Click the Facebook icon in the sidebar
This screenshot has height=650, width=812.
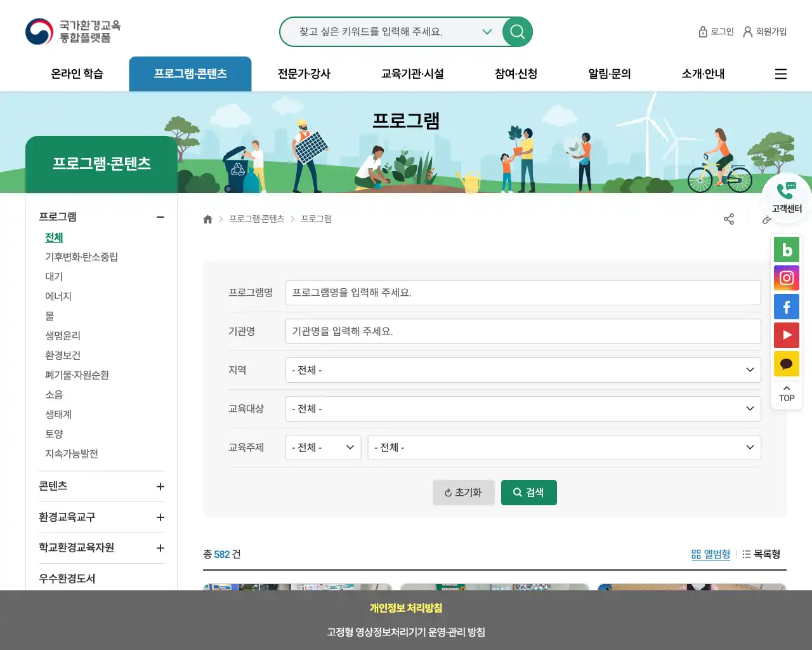[787, 307]
